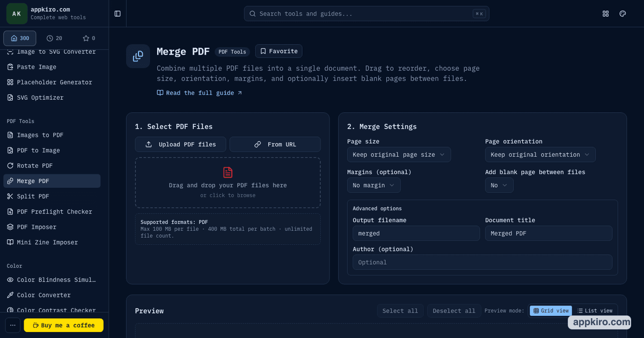Open the theme palette icon
The width and height of the screenshot is (644, 338).
(623, 13)
